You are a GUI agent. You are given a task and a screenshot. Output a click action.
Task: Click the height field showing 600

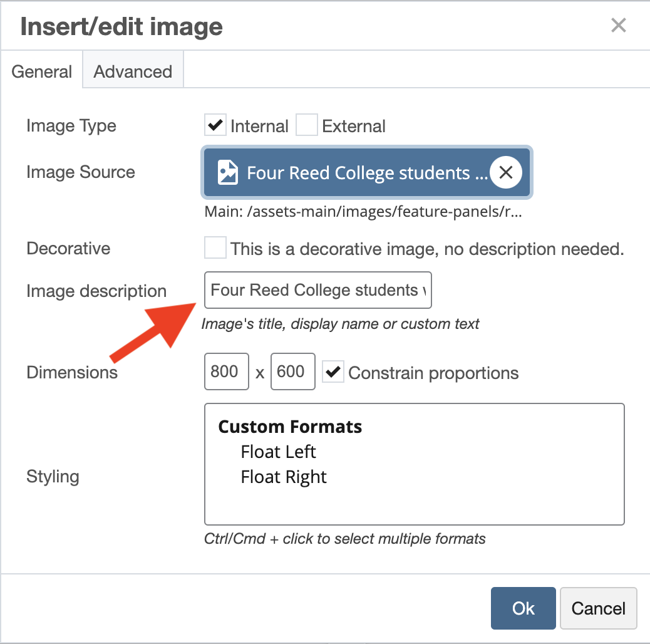(292, 372)
